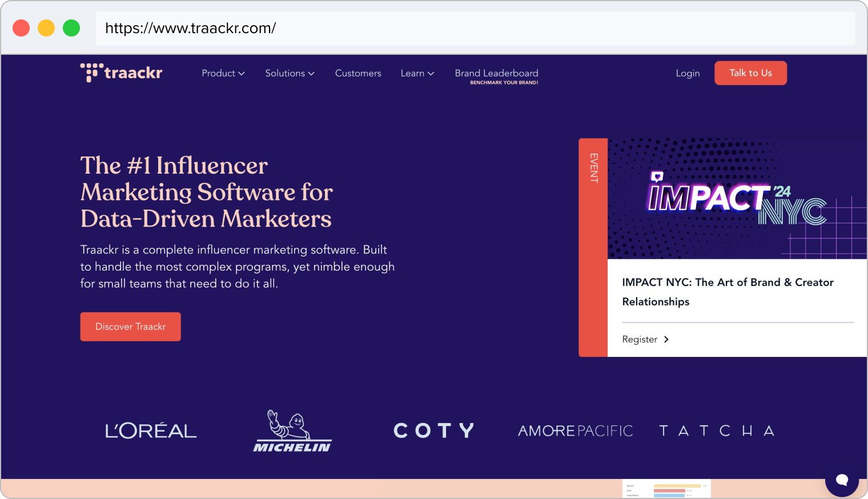Open IMPACT NYC event title link
The width and height of the screenshot is (868, 499).
728,292
